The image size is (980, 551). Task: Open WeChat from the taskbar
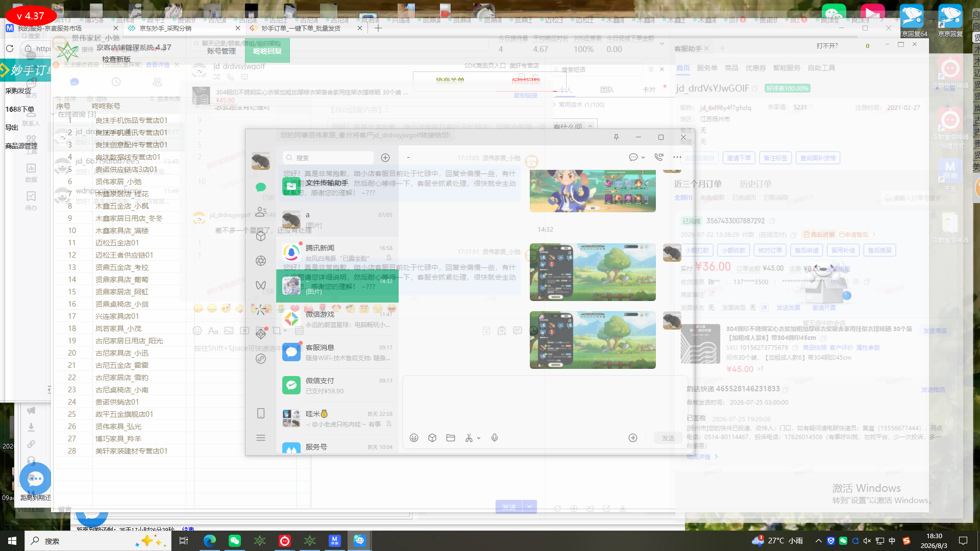(235, 541)
